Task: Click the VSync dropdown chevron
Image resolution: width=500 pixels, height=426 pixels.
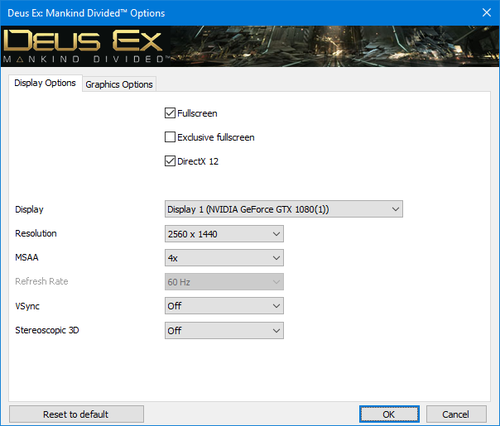Action: [276, 306]
